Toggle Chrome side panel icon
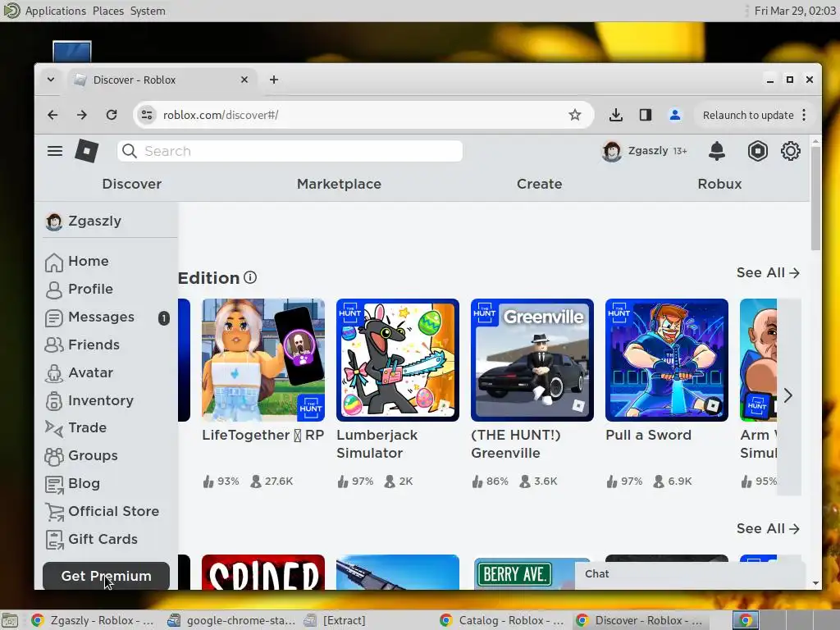This screenshot has width=840, height=630. [645, 115]
